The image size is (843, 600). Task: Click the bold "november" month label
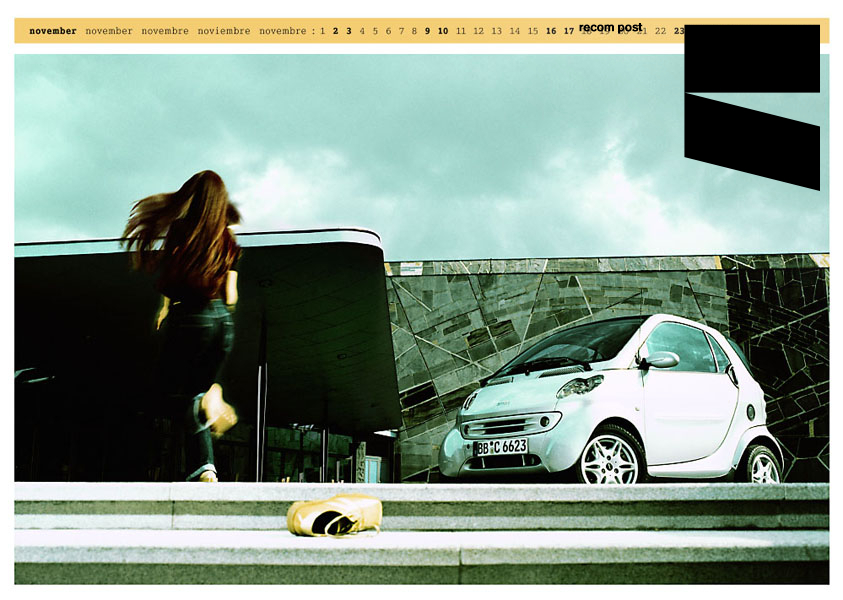point(52,31)
